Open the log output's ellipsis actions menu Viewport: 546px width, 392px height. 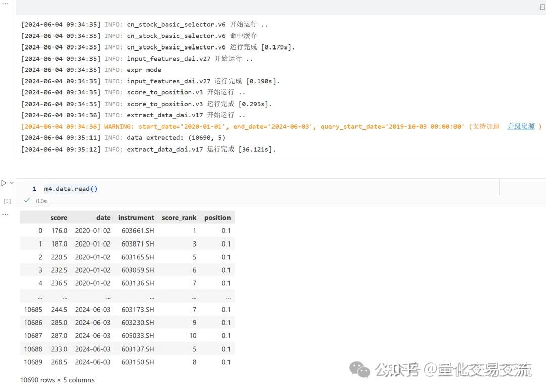pyautogui.click(x=5, y=3)
